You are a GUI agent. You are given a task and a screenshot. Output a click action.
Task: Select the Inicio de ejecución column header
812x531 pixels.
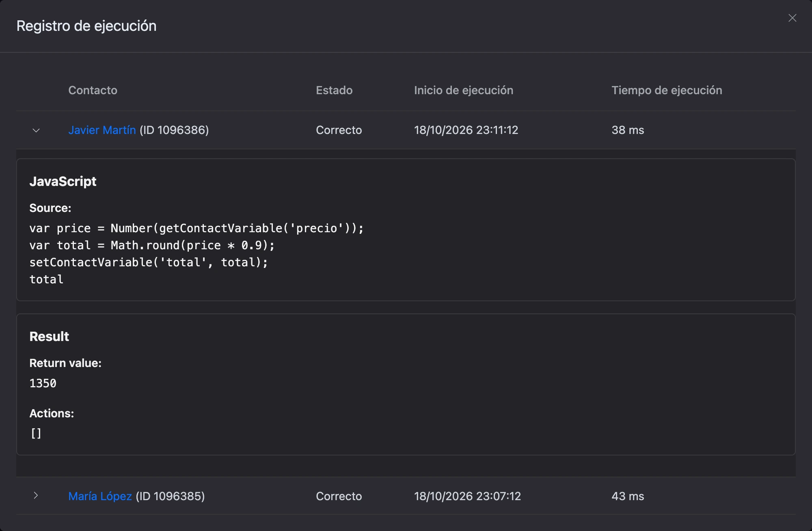click(464, 90)
